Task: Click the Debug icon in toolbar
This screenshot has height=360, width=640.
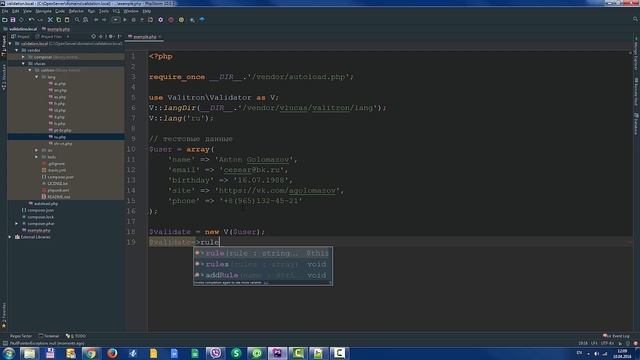Action: pyautogui.click(x=133, y=20)
